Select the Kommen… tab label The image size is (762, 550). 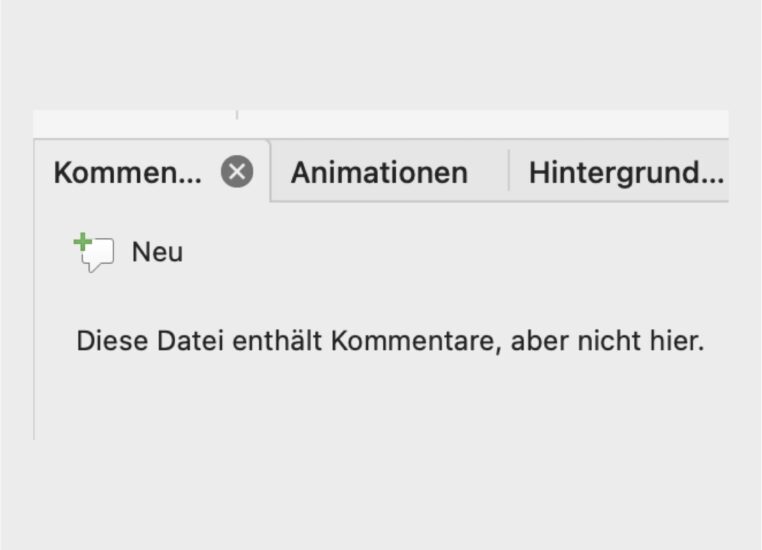coord(127,172)
